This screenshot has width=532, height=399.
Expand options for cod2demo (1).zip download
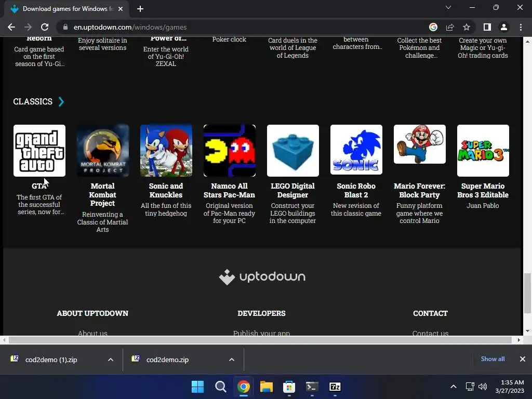111,360
